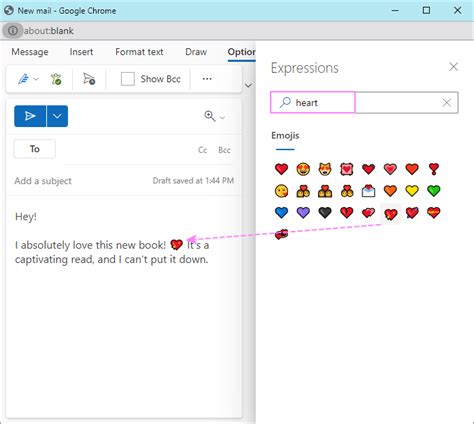474x424 pixels.
Task: Click the about:blank address bar
Action: point(49,31)
